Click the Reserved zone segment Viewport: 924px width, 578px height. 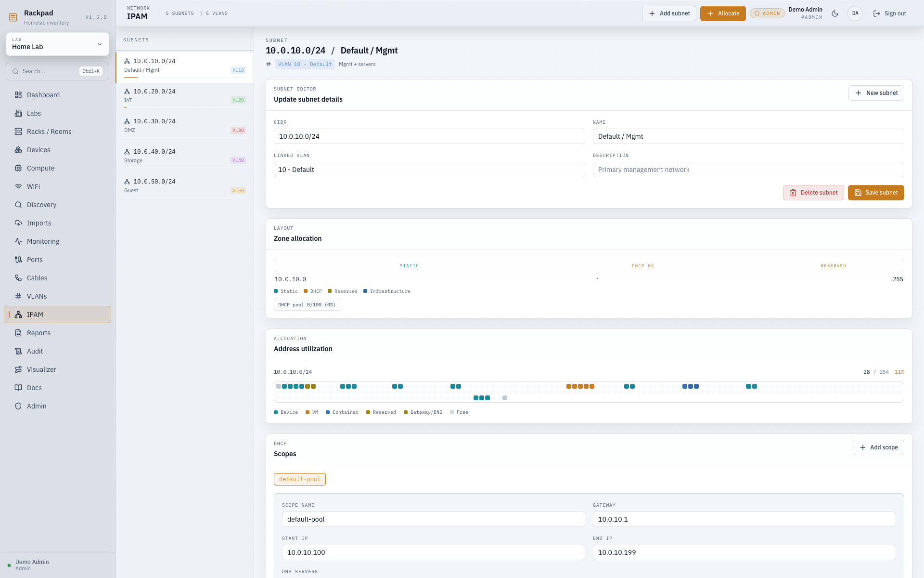[x=833, y=265]
